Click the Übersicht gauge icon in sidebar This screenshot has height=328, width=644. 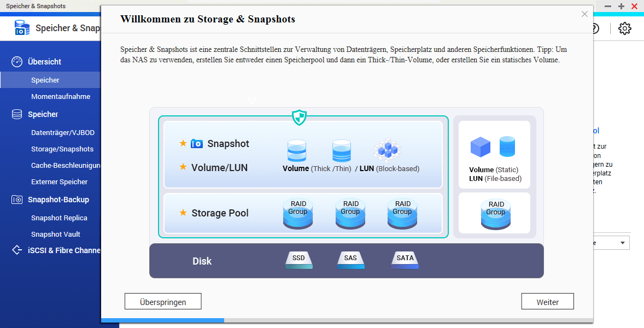coord(17,62)
